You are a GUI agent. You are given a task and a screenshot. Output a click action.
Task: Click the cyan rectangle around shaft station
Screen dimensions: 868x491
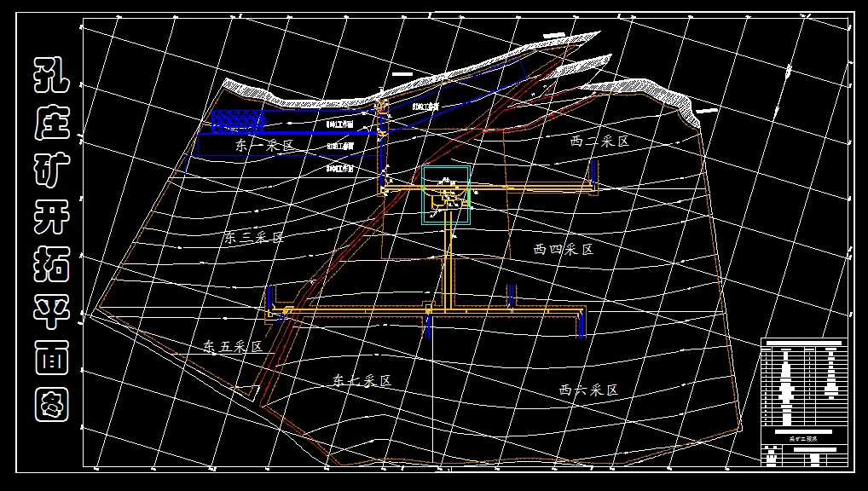click(x=446, y=195)
